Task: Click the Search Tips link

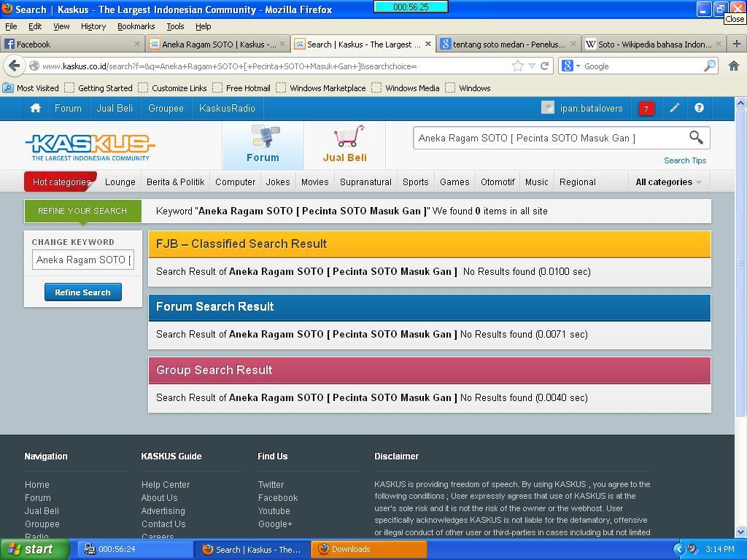Action: [685, 160]
